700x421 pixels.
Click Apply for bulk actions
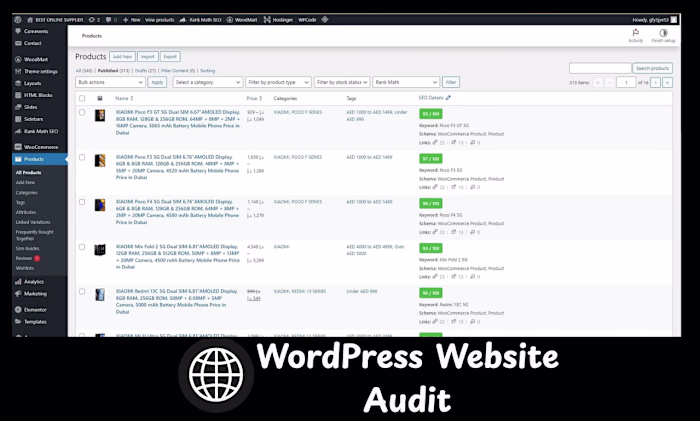click(157, 82)
